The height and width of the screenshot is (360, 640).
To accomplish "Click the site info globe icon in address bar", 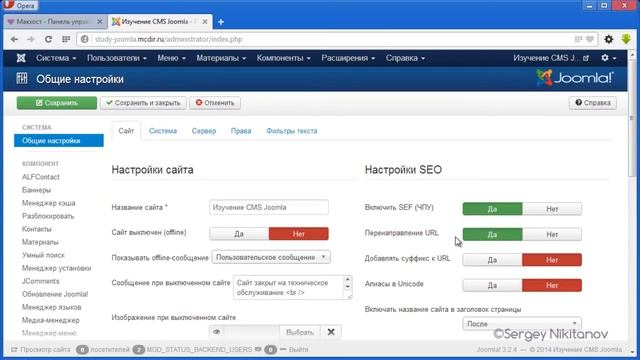I will tap(84, 39).
